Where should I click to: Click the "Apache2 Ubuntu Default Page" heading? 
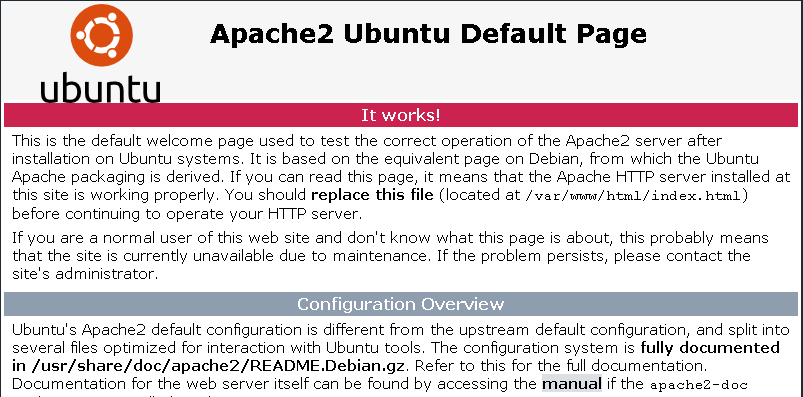(x=428, y=34)
